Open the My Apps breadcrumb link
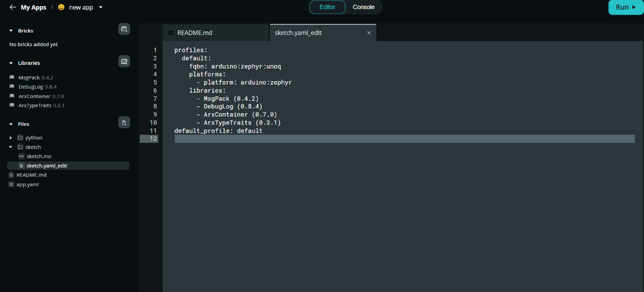 click(x=33, y=8)
